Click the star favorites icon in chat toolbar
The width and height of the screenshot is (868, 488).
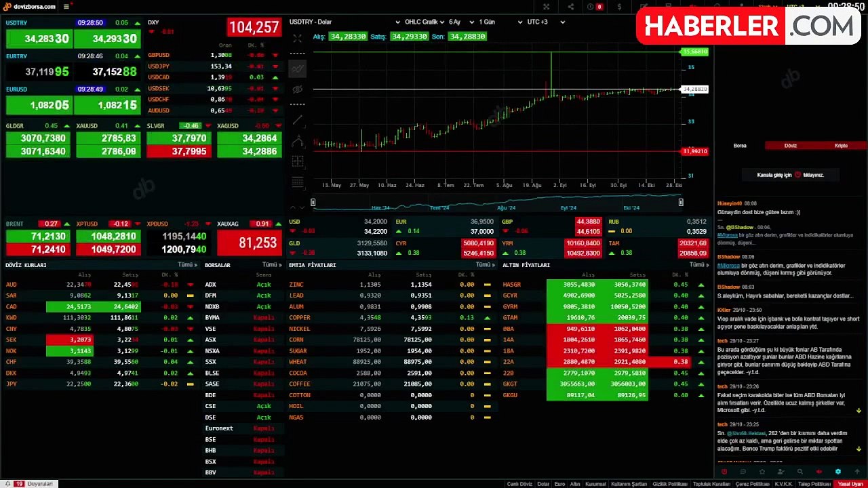[x=762, y=472]
